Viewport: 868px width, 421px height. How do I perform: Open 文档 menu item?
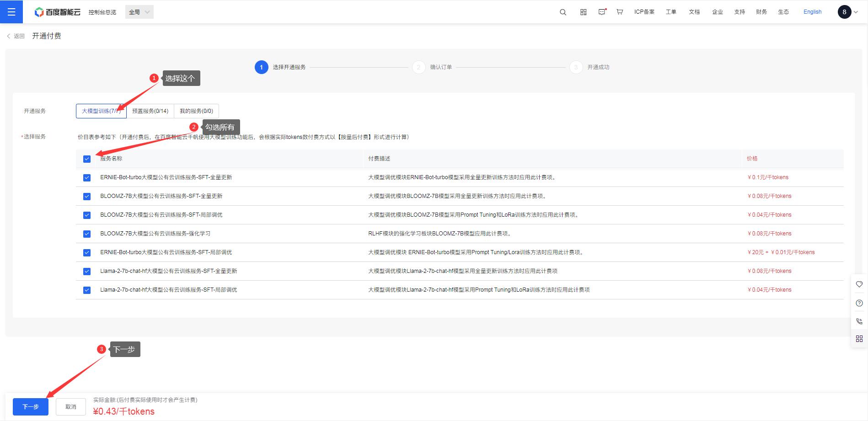(694, 12)
